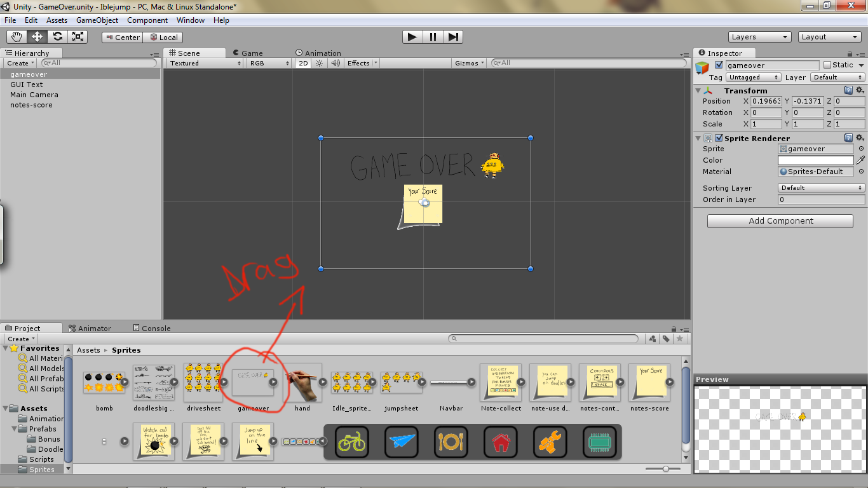Open the Scene panel options menu icon
Image resolution: width=868 pixels, height=488 pixels.
[x=685, y=55]
